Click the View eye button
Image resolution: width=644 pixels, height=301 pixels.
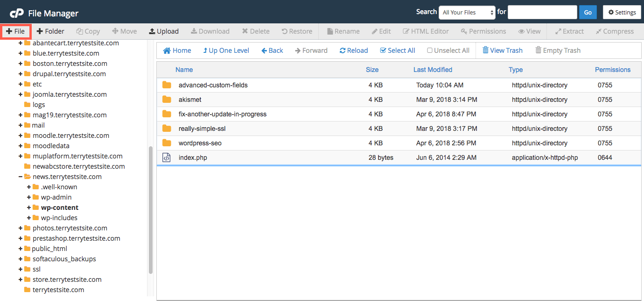[529, 31]
